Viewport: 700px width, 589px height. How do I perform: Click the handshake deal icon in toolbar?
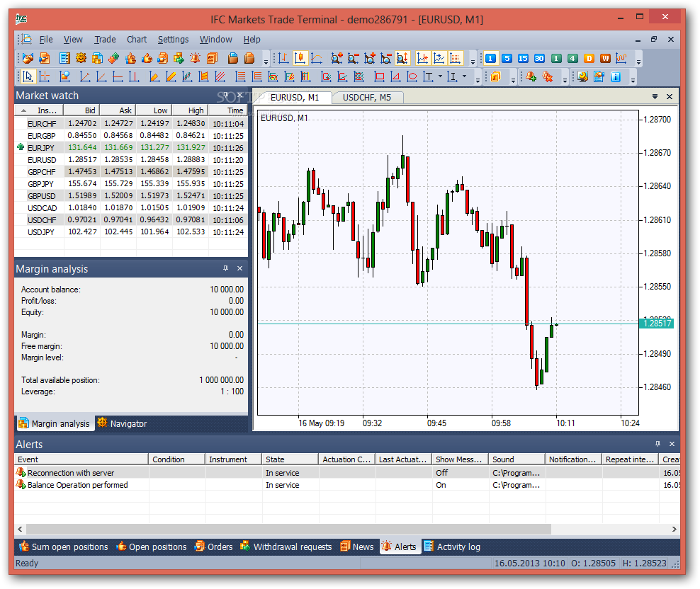(x=28, y=59)
